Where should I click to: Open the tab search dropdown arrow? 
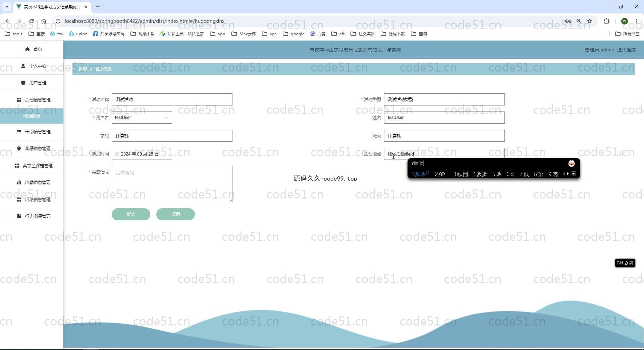tap(6, 7)
